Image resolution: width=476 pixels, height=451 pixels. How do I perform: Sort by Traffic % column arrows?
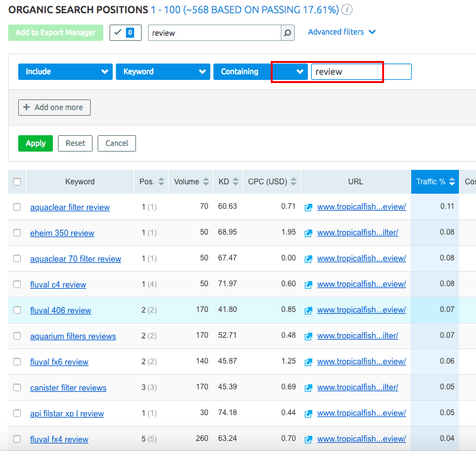tap(452, 182)
